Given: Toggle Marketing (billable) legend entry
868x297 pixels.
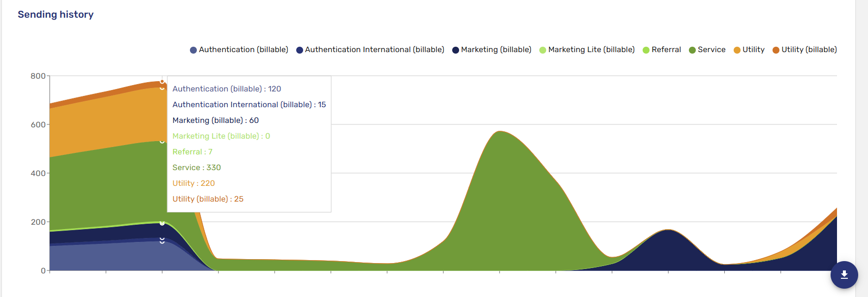Looking at the screenshot, I should pos(492,50).
